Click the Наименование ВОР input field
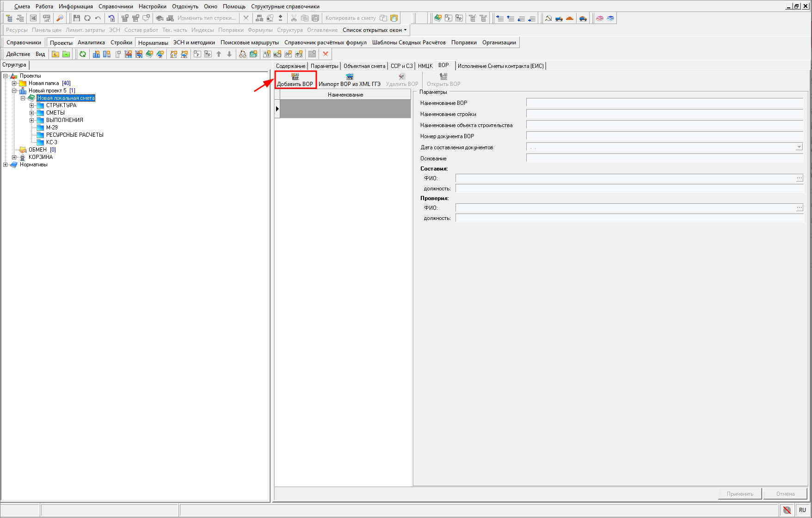 pyautogui.click(x=664, y=103)
